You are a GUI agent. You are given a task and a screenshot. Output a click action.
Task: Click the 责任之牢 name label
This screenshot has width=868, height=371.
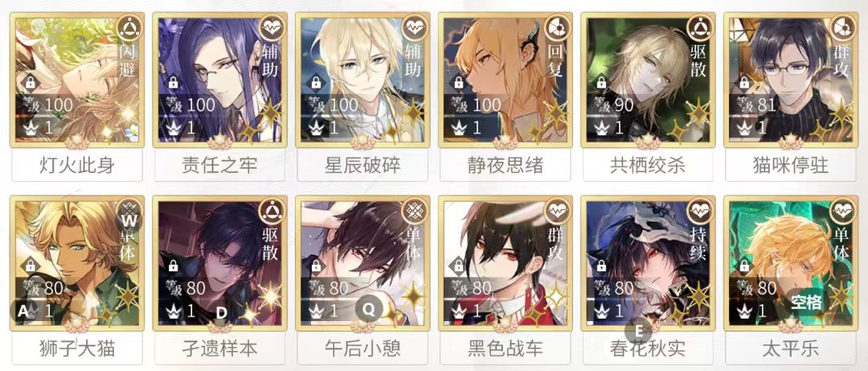click(219, 165)
